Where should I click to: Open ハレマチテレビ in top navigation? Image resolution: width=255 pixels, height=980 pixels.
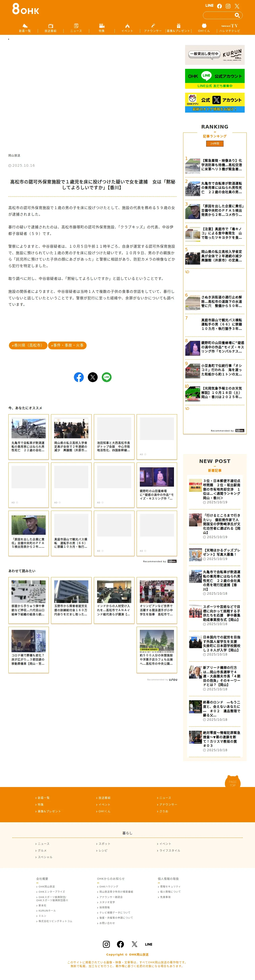(x=230, y=28)
